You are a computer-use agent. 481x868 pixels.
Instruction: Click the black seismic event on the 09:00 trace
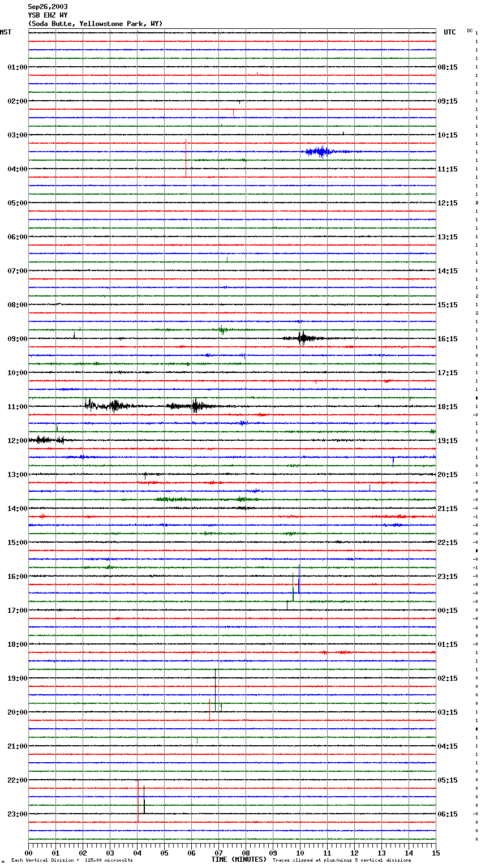click(x=303, y=338)
